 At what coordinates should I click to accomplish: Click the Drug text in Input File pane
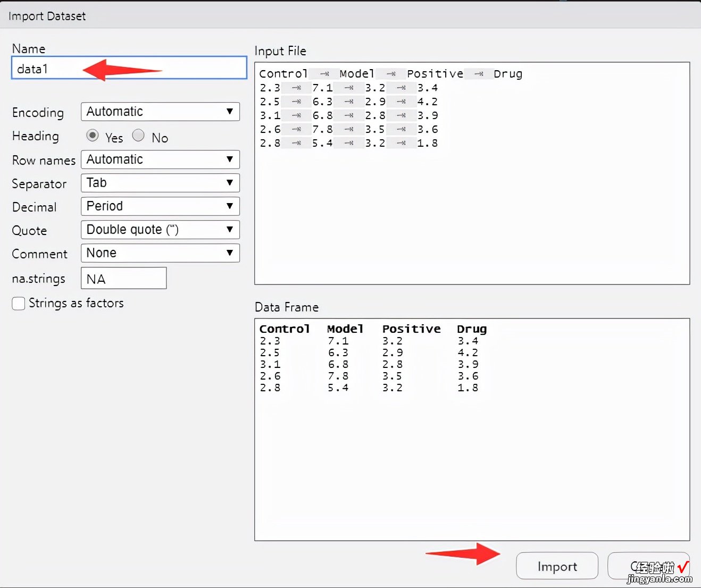point(508,74)
